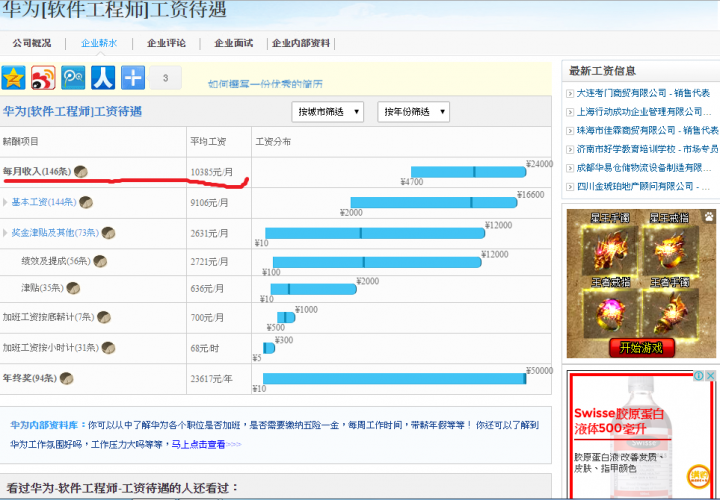The width and height of the screenshot is (720, 500).
Task: Expand the 基本工资 row triangle
Action: (x=5, y=202)
